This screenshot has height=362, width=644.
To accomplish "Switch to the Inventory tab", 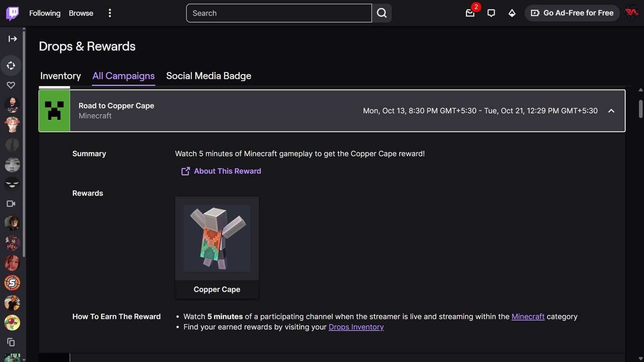I will point(60,76).
